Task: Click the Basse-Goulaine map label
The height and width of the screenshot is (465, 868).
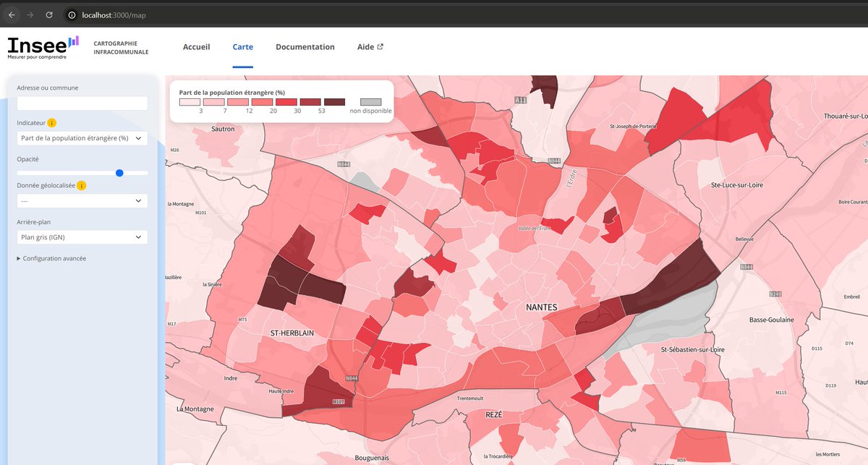Action: 771,320
